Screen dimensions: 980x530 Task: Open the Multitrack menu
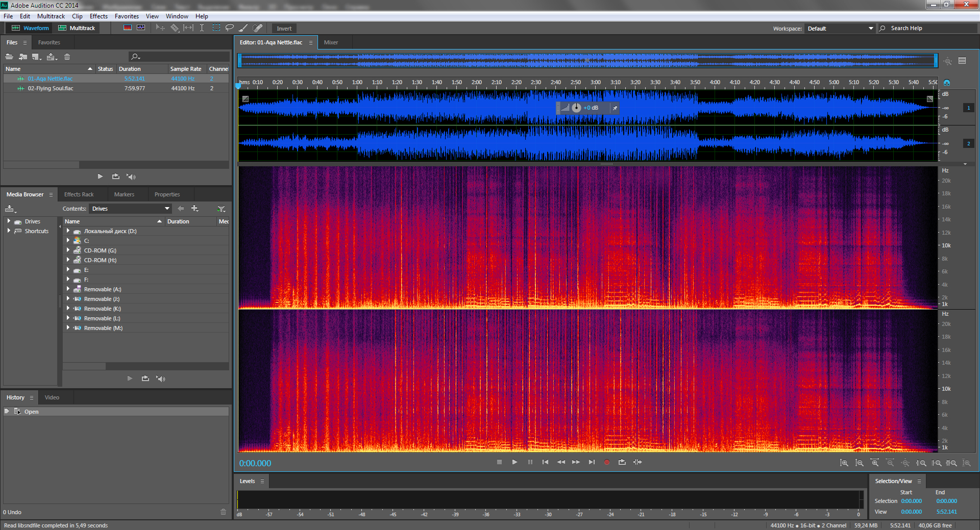[51, 16]
